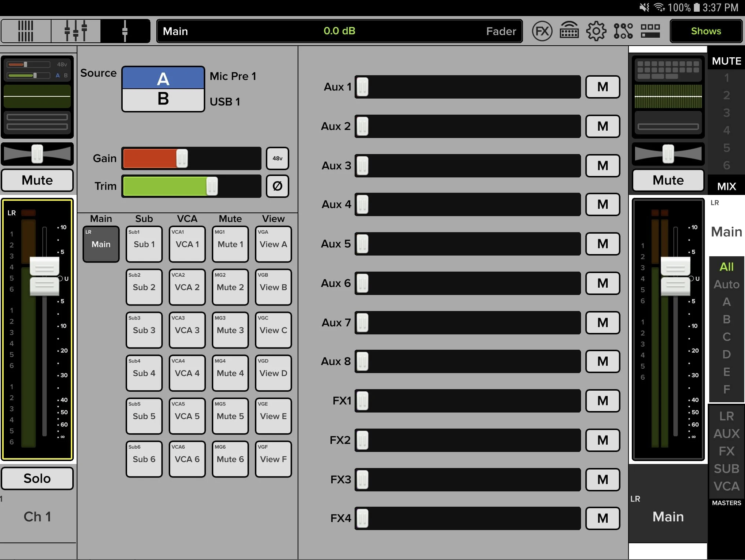Assign channel to View F

[x=274, y=459]
